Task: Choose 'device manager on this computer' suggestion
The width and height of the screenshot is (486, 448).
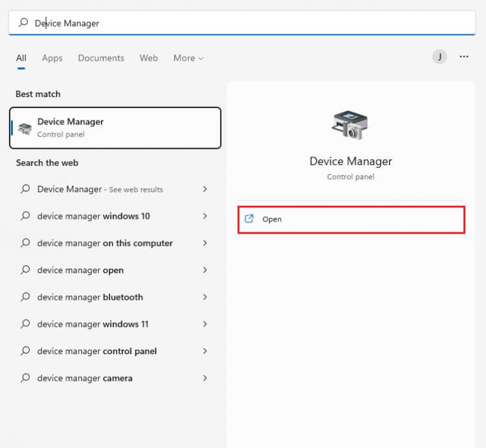Action: click(x=105, y=243)
